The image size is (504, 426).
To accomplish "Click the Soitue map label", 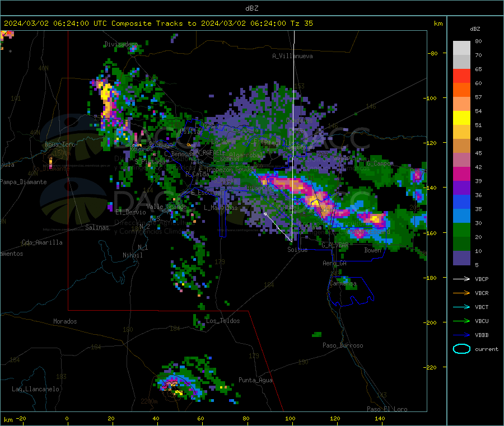I will [x=297, y=250].
